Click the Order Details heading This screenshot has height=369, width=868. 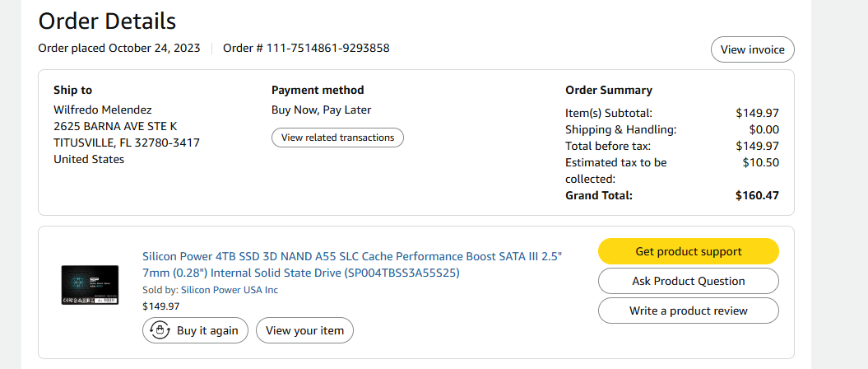[107, 21]
